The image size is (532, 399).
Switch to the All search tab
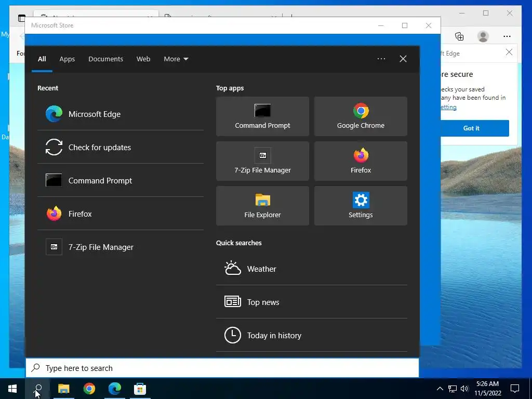[42, 59]
